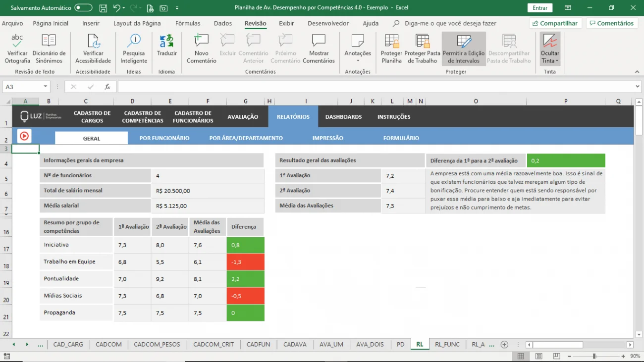This screenshot has height=362, width=644.
Task: Click the Save icon in quick access toolbar
Action: [x=103, y=8]
